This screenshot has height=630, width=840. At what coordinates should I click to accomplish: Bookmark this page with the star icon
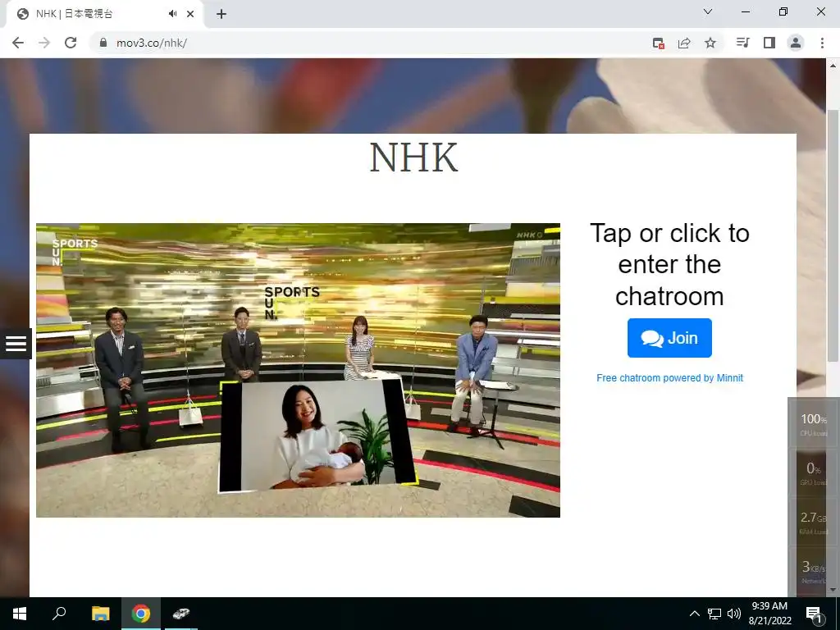710,43
